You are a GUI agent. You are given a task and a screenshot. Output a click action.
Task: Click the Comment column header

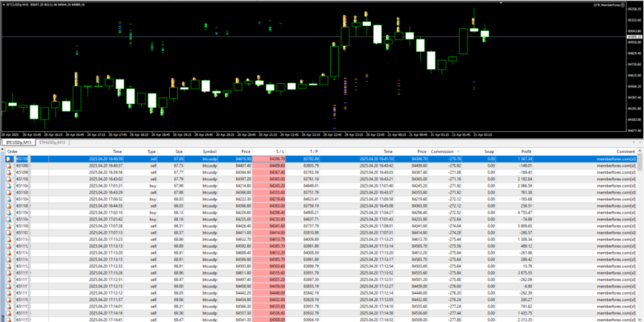coord(625,151)
